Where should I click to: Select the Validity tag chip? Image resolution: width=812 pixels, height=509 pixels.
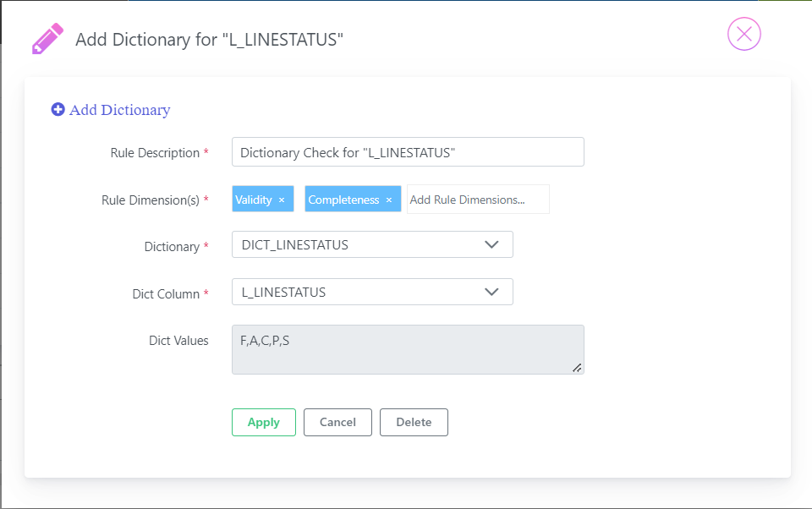pyautogui.click(x=253, y=200)
